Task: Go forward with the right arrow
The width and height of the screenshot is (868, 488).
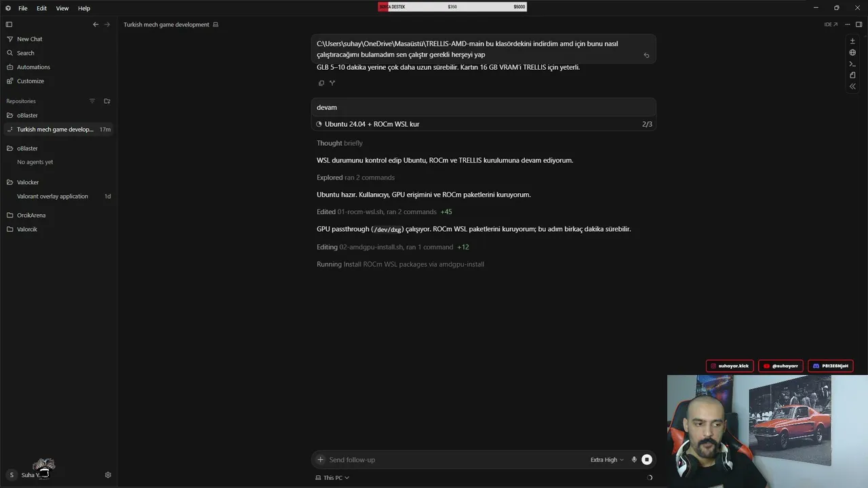Action: coord(107,24)
